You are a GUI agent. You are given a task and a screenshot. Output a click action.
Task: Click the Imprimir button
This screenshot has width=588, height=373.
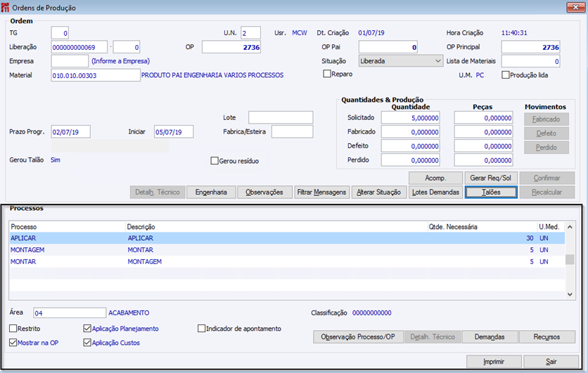[x=493, y=362]
